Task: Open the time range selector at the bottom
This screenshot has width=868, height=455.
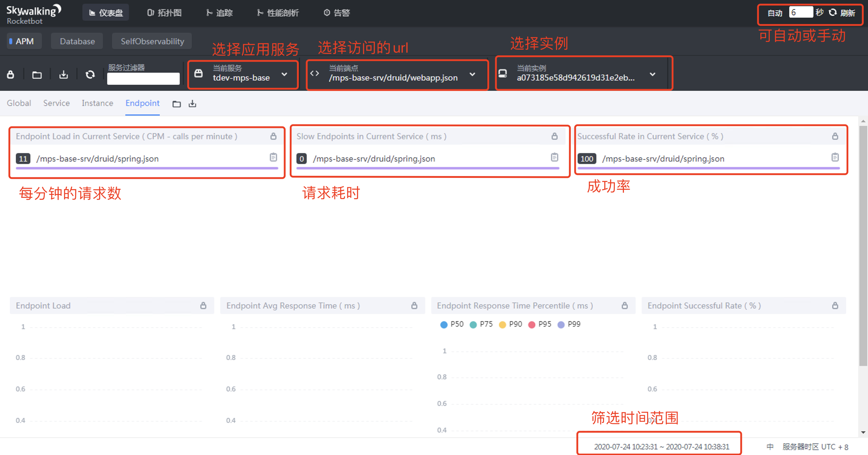Action: [x=661, y=447]
